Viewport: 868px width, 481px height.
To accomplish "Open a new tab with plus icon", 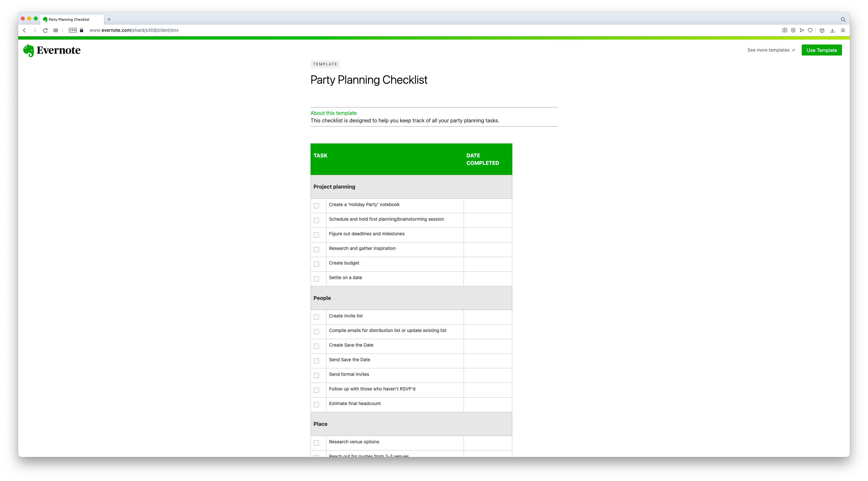I will click(109, 19).
